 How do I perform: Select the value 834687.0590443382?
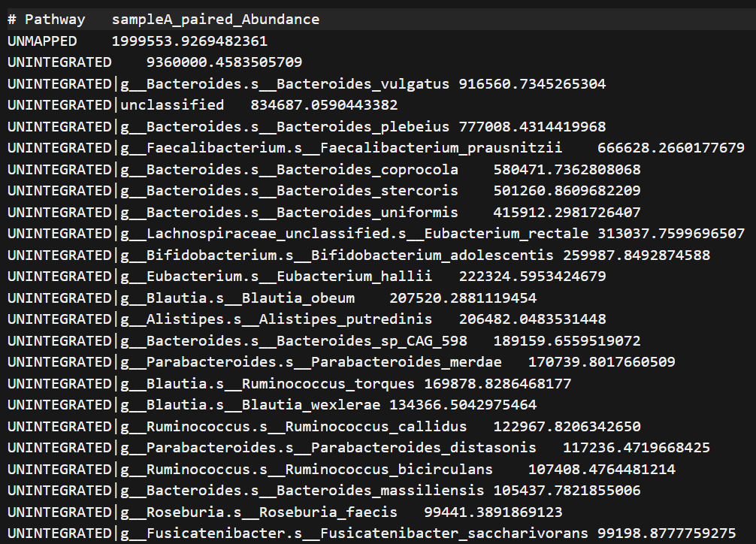pos(324,105)
